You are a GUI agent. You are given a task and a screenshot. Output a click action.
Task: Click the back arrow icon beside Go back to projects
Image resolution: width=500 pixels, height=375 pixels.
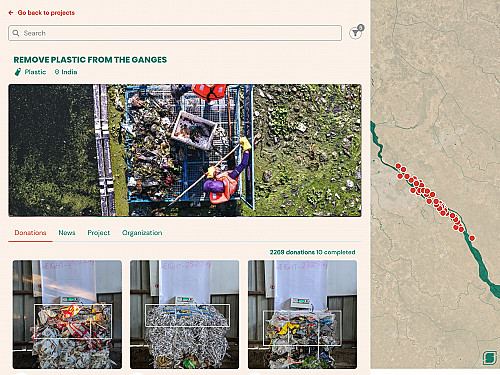coord(11,13)
